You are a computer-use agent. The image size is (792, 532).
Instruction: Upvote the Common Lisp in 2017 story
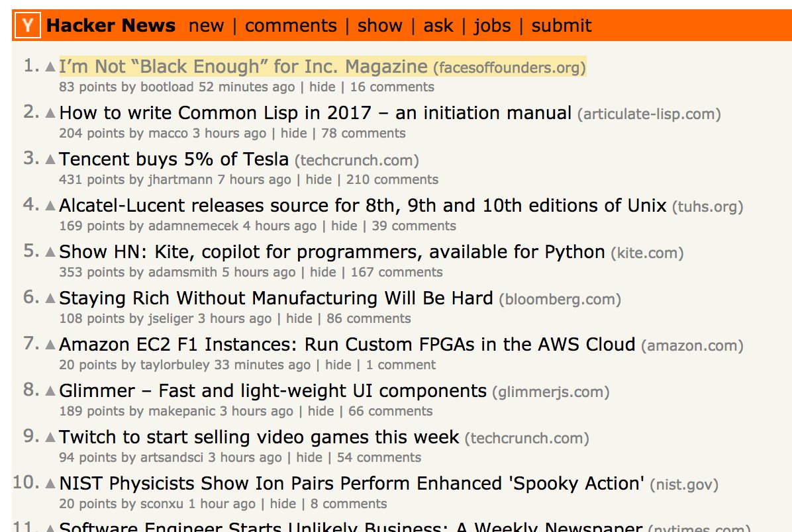tap(50, 113)
